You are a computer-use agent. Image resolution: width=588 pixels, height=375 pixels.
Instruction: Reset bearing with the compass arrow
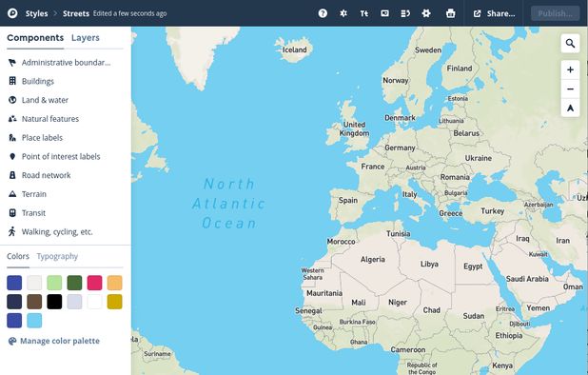(x=570, y=108)
